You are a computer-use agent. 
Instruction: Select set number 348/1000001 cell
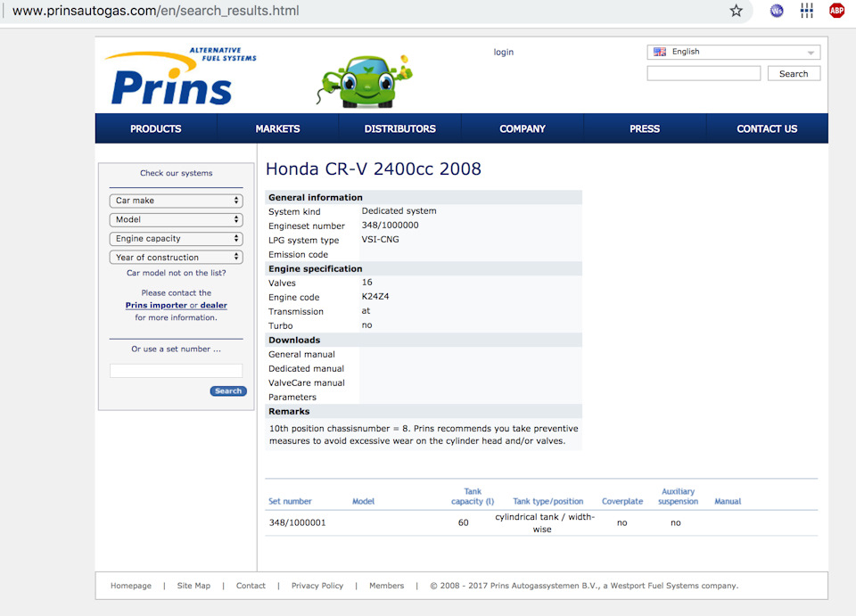pos(298,522)
